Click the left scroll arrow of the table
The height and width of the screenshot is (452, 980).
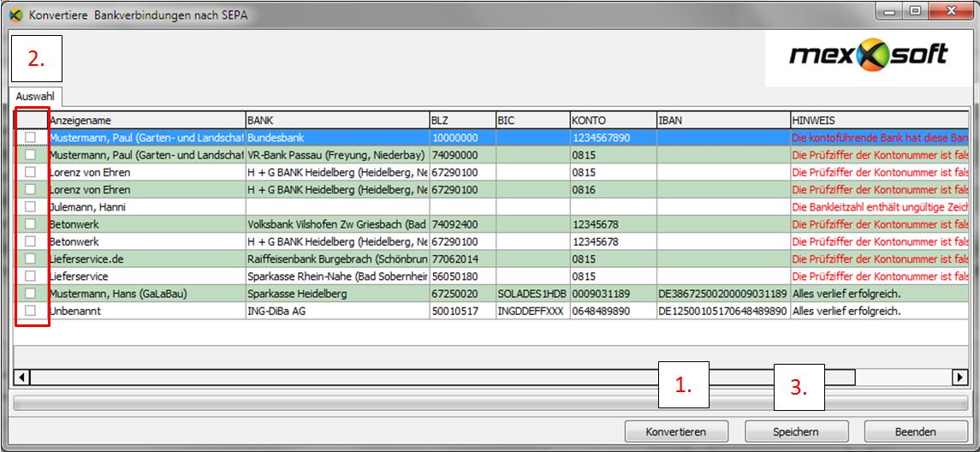pyautogui.click(x=21, y=377)
